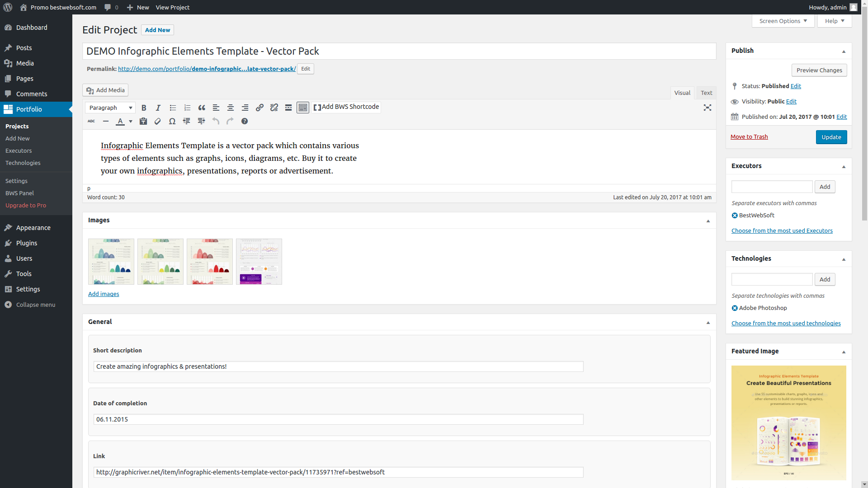The height and width of the screenshot is (488, 868).
Task: Collapse the General metabox
Action: point(708,322)
